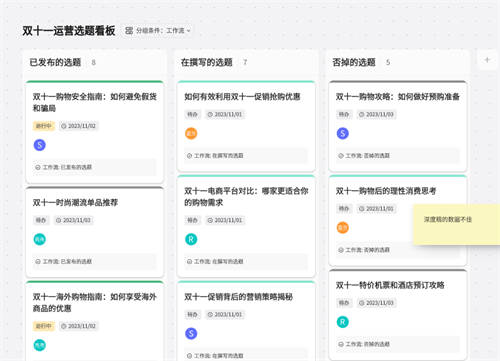500x361 pixels.
Task: Open card 双十一特价机票和酒店预订攻略
Action: tap(390, 285)
